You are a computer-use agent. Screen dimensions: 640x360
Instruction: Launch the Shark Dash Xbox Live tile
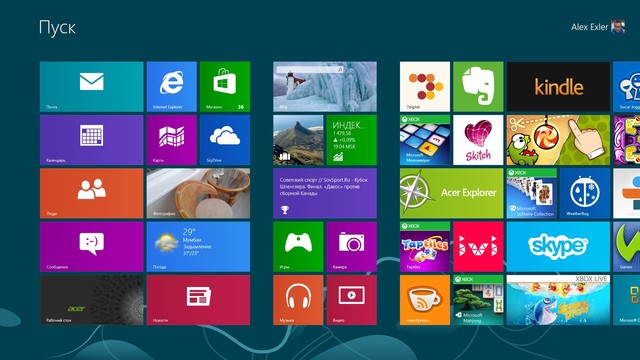click(x=558, y=300)
